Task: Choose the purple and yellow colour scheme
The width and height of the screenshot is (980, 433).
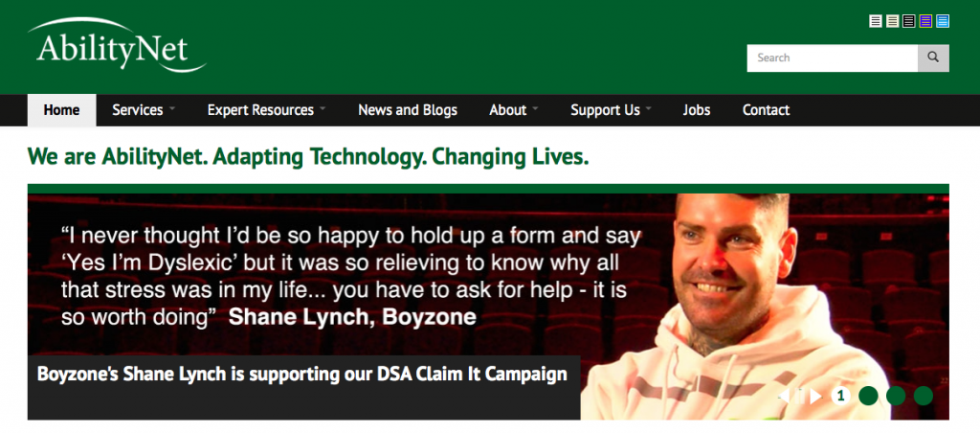Action: 925,21
